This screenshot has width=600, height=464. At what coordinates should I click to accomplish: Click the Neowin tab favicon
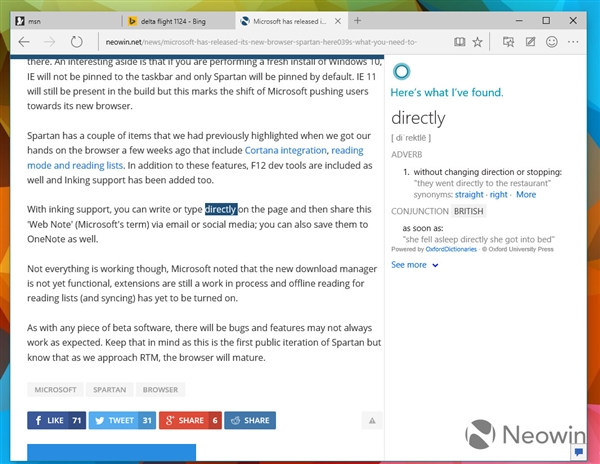click(x=245, y=21)
